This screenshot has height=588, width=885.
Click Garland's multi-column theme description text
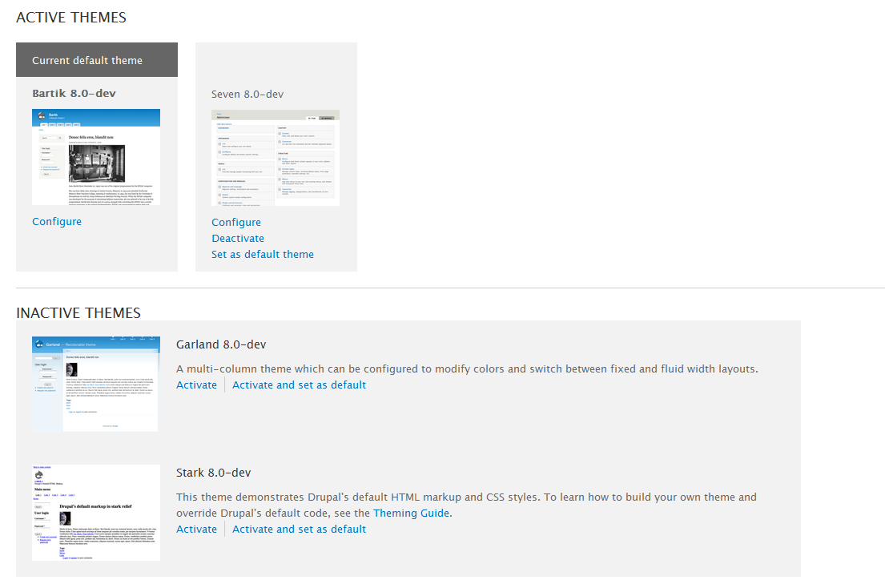point(468,369)
